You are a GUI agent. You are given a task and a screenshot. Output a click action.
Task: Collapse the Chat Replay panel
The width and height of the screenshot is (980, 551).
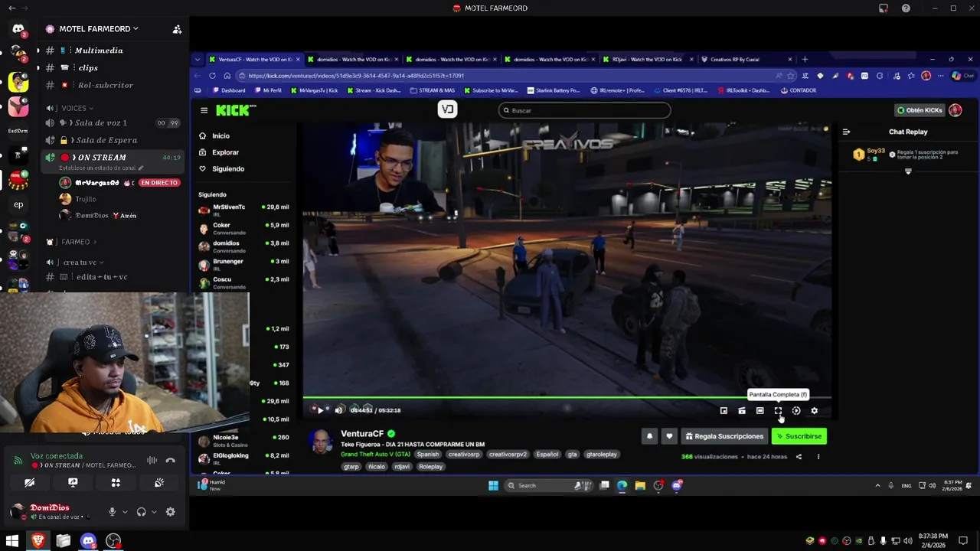click(846, 132)
